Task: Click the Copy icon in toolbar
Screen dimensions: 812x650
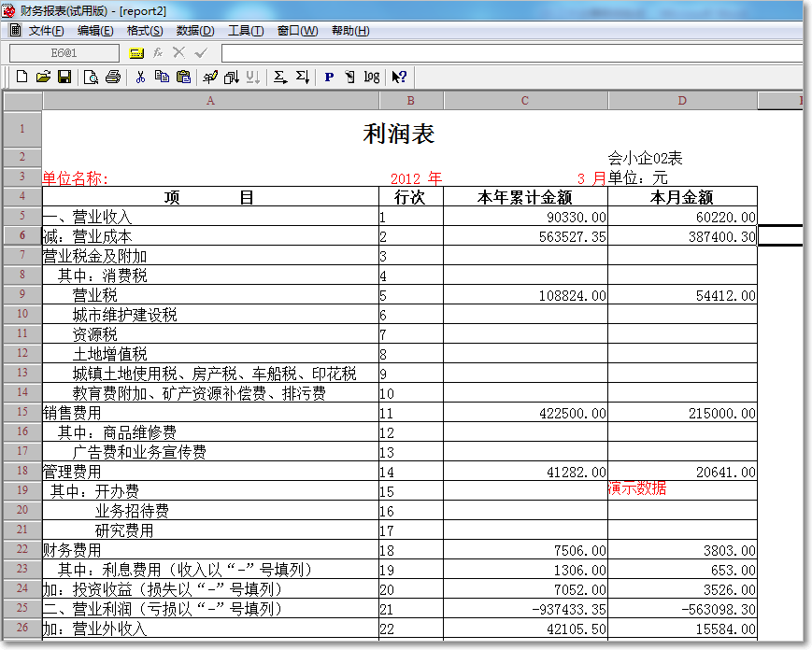Action: [162, 77]
